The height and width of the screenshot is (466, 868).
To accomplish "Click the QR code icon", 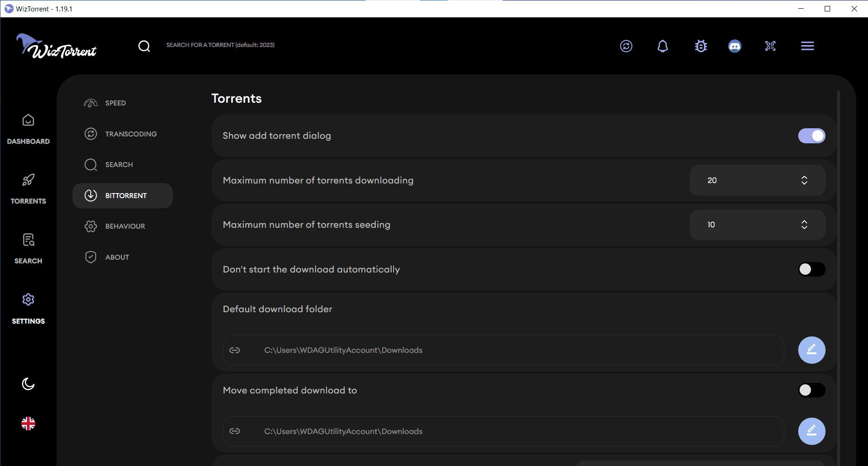I will (770, 46).
